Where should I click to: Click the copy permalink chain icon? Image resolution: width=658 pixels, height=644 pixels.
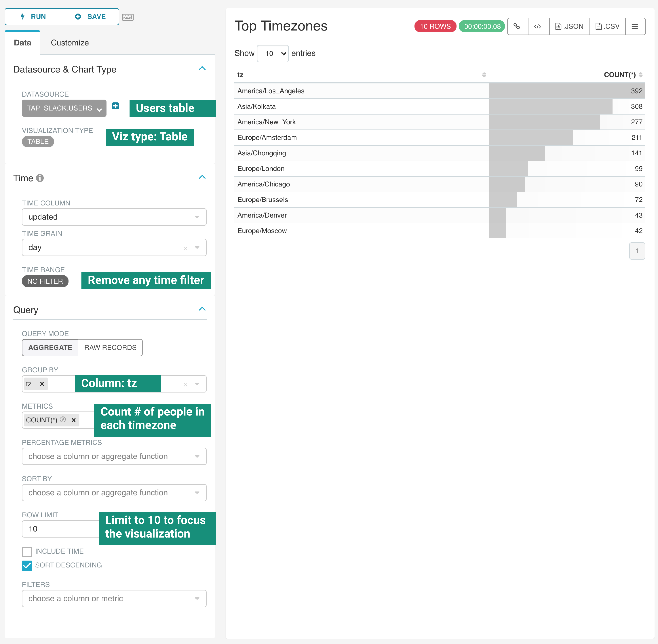click(517, 26)
